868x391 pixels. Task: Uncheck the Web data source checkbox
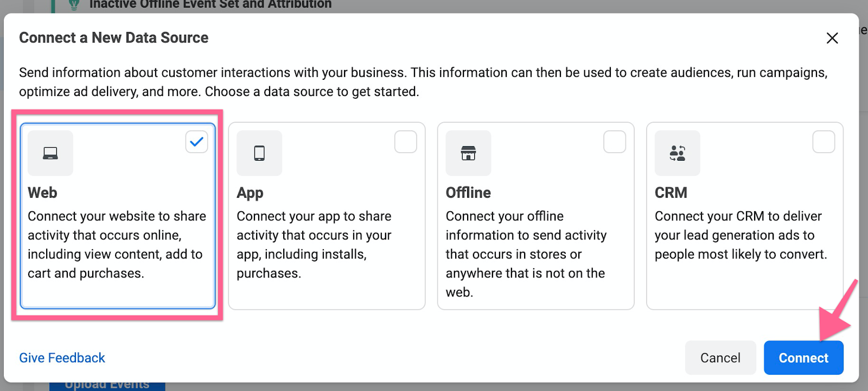pyautogui.click(x=196, y=142)
